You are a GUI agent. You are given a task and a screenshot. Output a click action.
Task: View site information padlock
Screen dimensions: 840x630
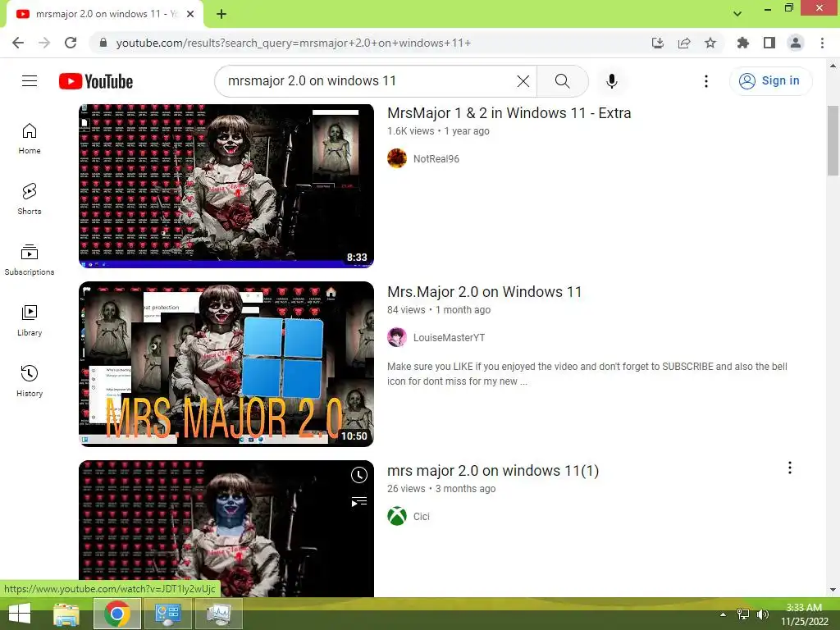point(103,43)
